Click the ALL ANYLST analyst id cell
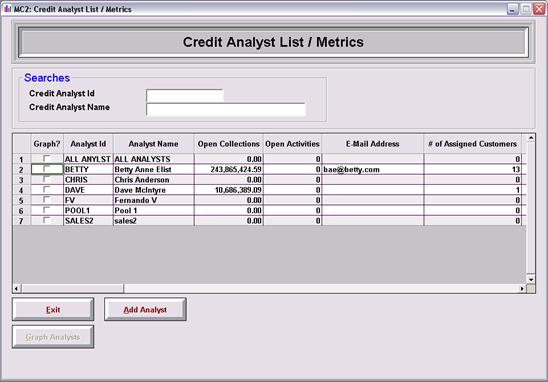548x382 pixels. [88, 159]
